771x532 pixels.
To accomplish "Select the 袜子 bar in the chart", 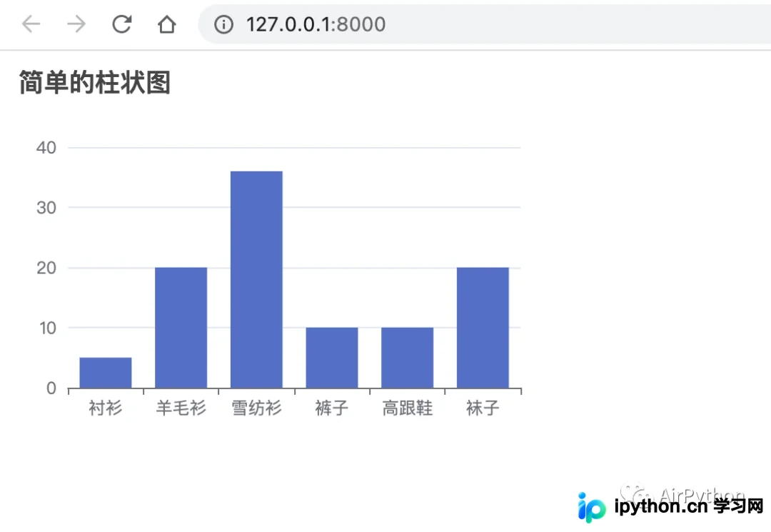I will pyautogui.click(x=483, y=328).
